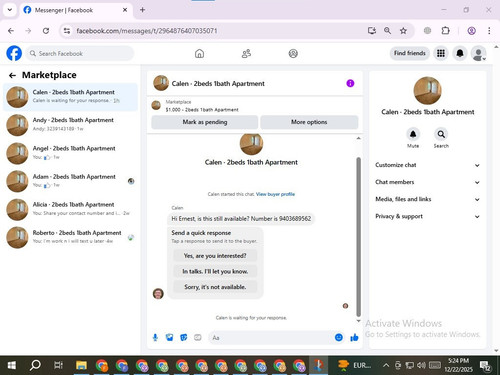Open the browser zoom magnifier icon

(387, 31)
